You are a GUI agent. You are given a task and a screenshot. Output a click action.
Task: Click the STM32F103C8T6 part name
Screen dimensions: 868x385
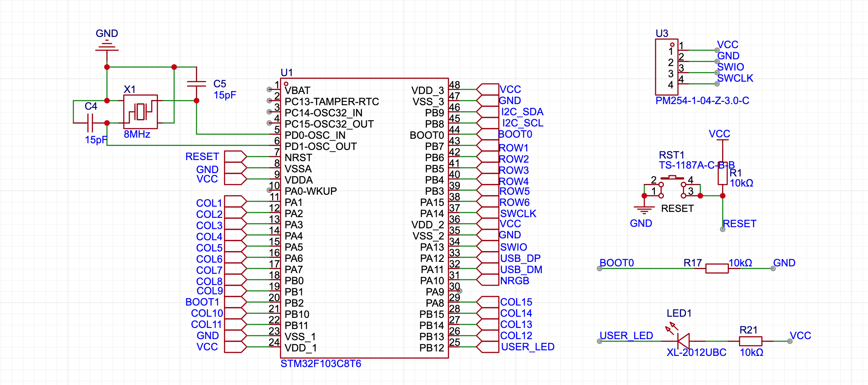pyautogui.click(x=321, y=363)
